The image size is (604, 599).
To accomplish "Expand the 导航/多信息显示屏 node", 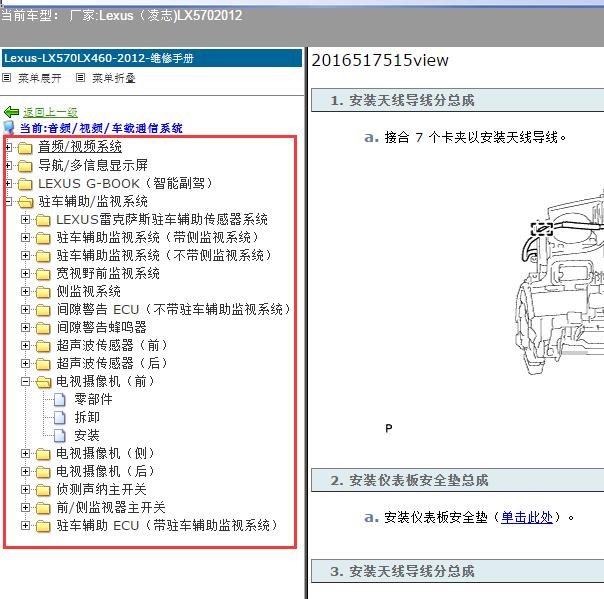I will tap(8, 165).
